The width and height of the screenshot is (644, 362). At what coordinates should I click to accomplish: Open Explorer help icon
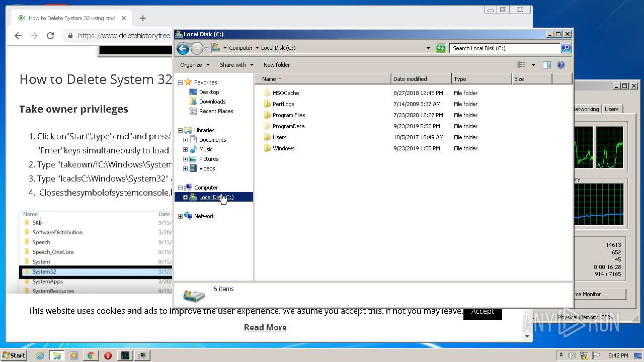pyautogui.click(x=561, y=65)
